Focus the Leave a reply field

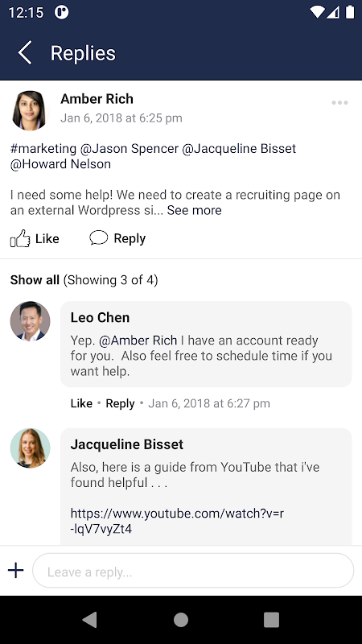[x=193, y=571]
